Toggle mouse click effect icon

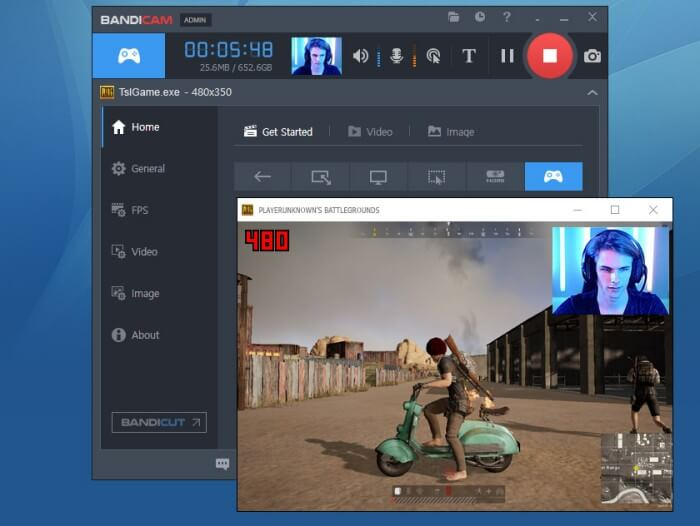click(x=433, y=56)
